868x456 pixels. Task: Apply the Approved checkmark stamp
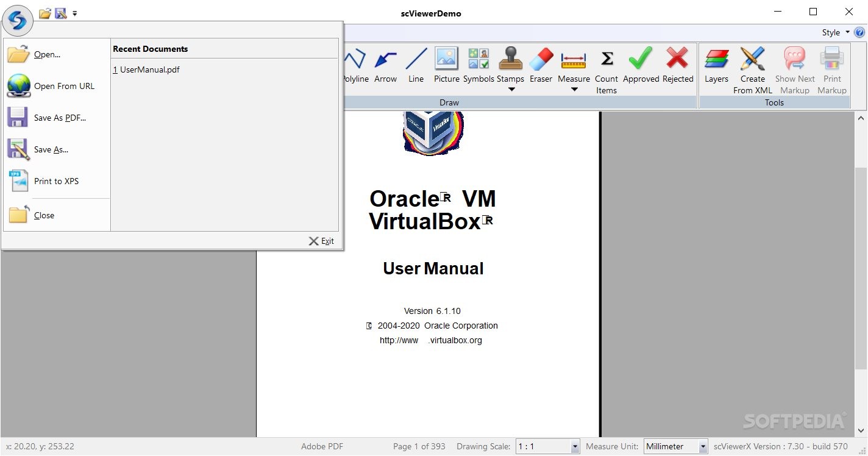(641, 66)
